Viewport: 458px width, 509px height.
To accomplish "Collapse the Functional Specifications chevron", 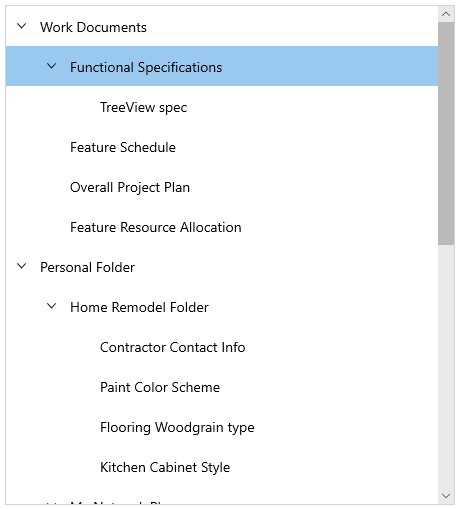I will [x=52, y=66].
